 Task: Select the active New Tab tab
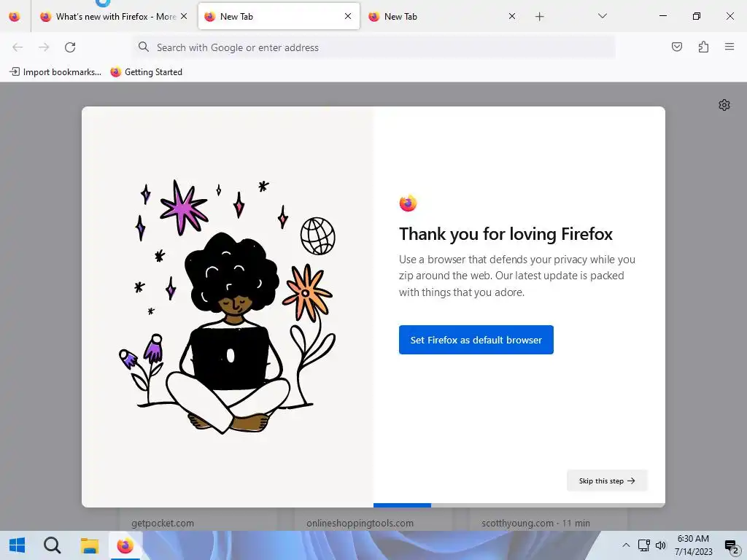[x=279, y=17]
